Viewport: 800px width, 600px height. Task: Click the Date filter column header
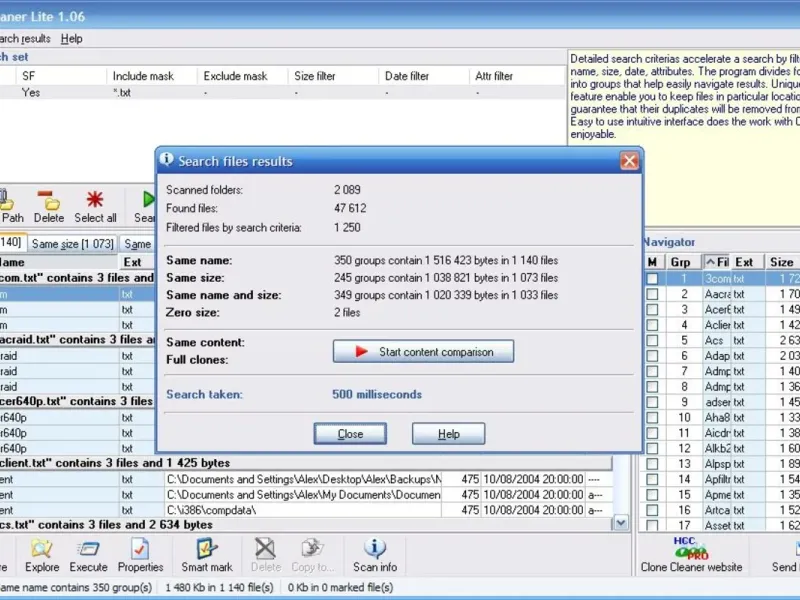click(x=423, y=76)
